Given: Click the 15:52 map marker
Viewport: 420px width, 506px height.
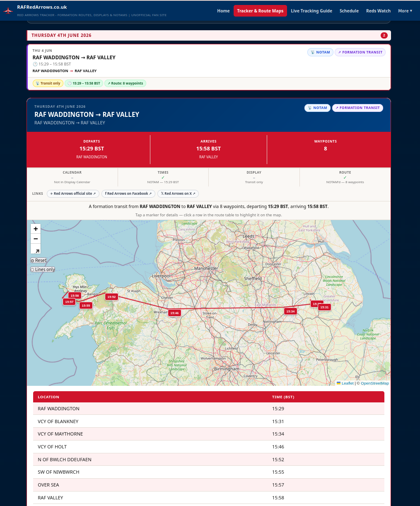Looking at the screenshot, I should click(x=111, y=297).
